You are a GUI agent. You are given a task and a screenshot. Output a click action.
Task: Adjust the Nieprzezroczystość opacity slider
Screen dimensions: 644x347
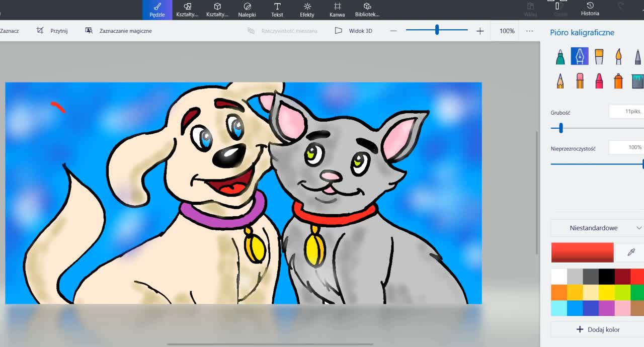(x=597, y=164)
